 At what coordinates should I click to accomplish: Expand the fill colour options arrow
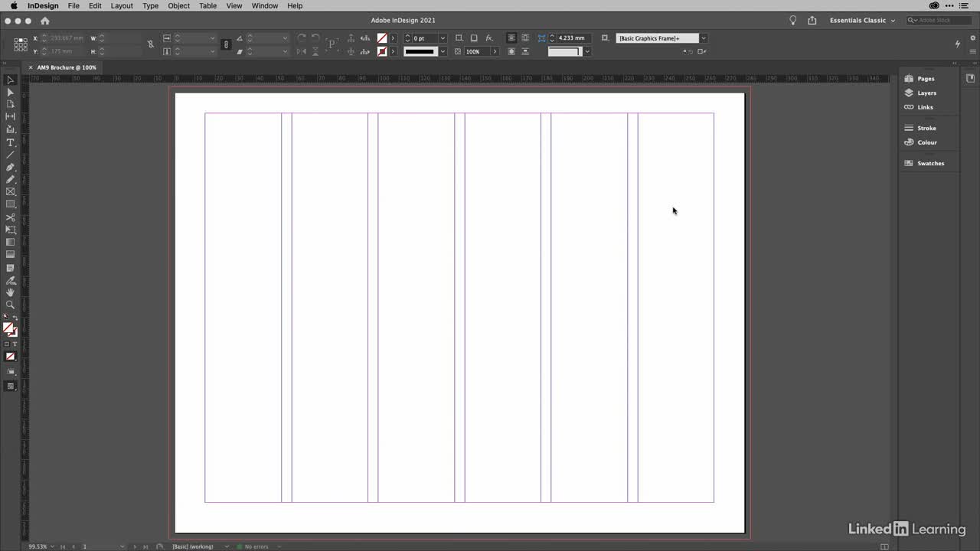pyautogui.click(x=393, y=38)
